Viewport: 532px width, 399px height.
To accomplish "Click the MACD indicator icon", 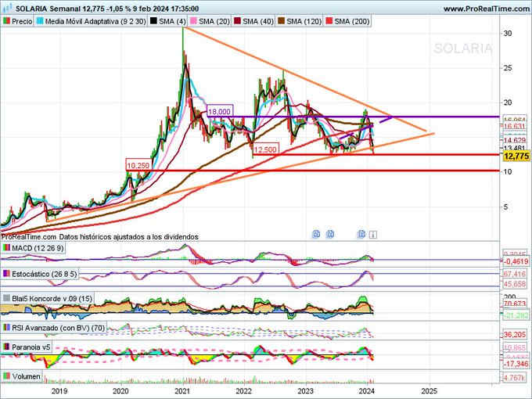I will point(6,248).
